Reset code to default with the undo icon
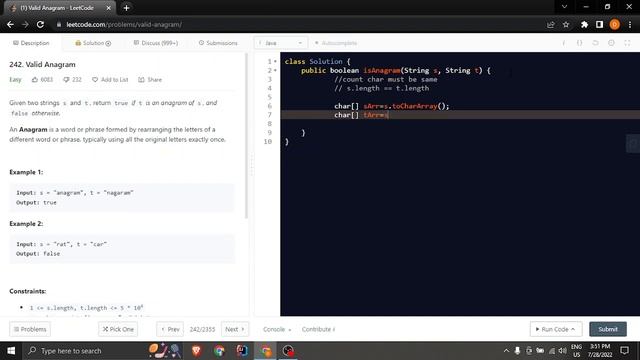 (x=595, y=43)
